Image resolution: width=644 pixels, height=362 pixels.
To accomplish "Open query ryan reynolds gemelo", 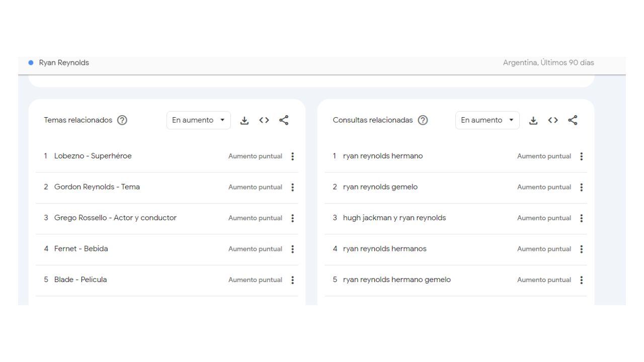I will pos(380,187).
